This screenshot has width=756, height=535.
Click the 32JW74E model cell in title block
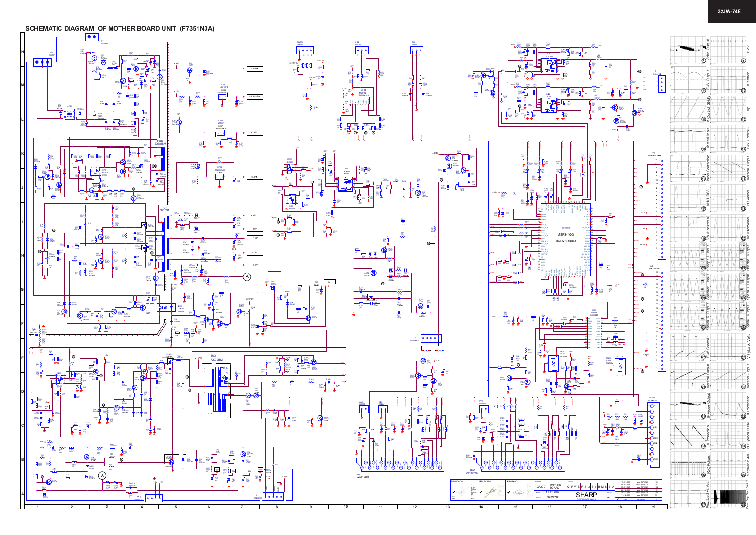pos(553,497)
